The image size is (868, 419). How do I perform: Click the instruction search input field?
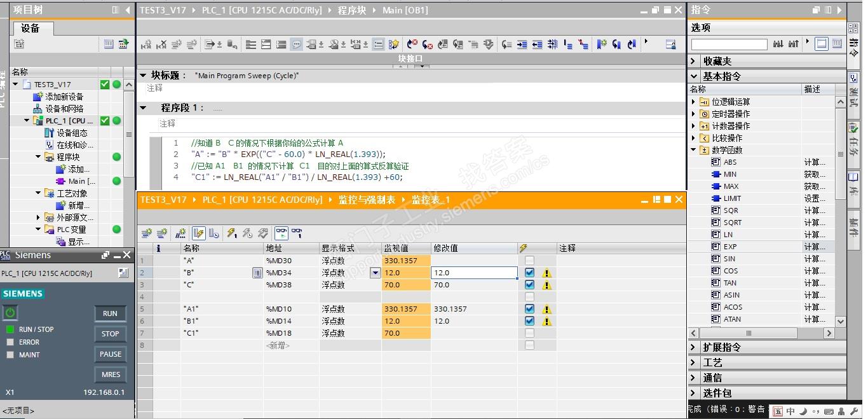(x=729, y=45)
